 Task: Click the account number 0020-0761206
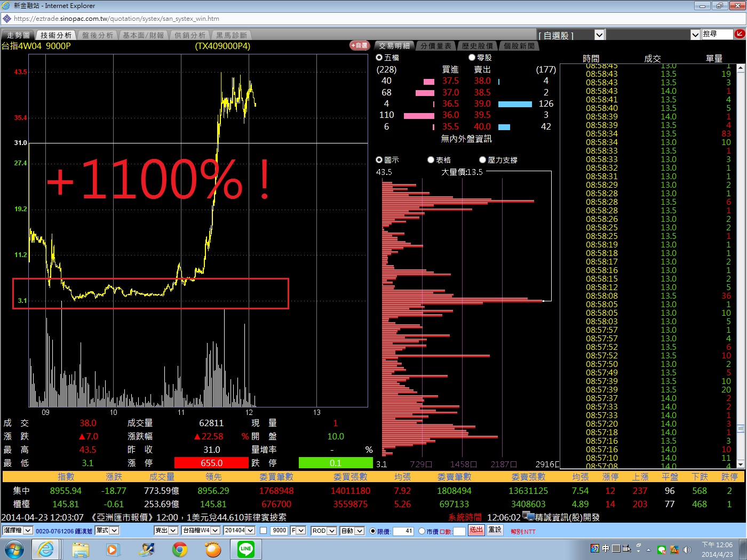[x=54, y=531]
